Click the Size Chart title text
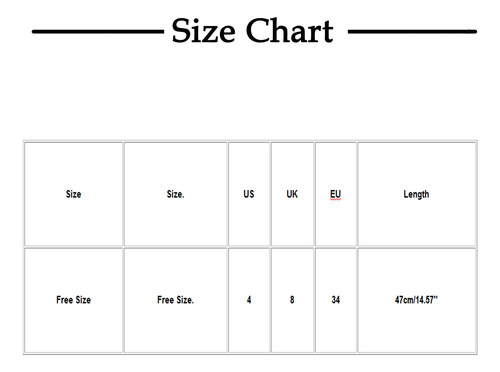 tap(252, 31)
